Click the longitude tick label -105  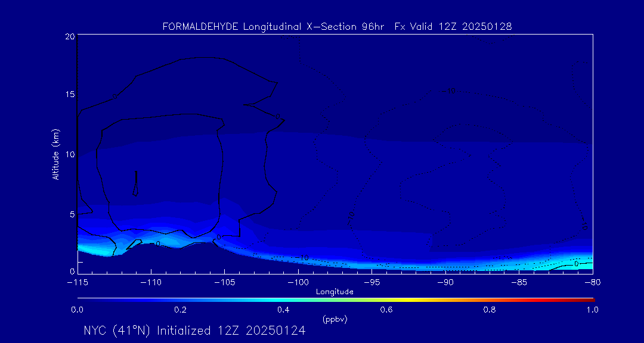[x=224, y=283]
